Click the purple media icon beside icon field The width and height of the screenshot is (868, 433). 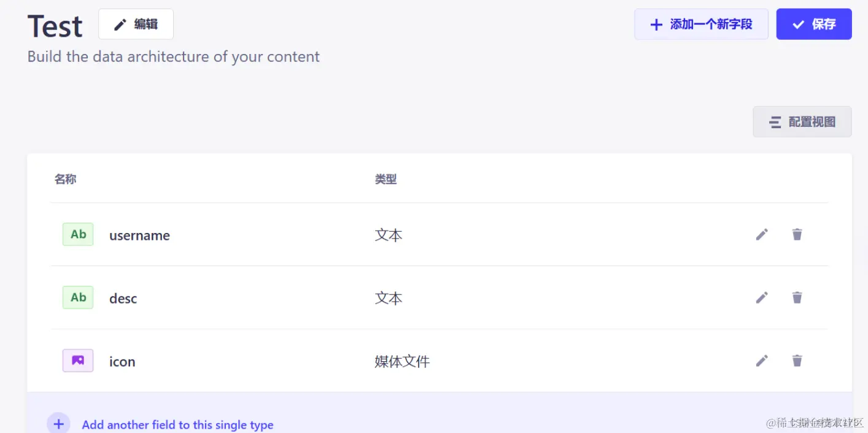(x=77, y=360)
